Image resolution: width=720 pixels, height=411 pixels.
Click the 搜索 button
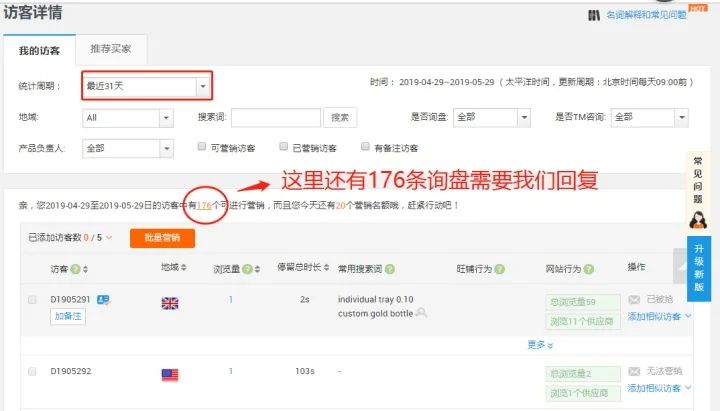pos(340,118)
